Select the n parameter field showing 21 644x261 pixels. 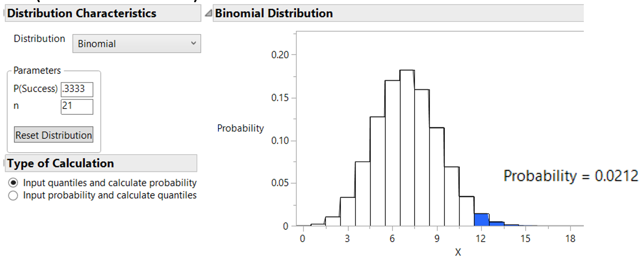(x=77, y=107)
